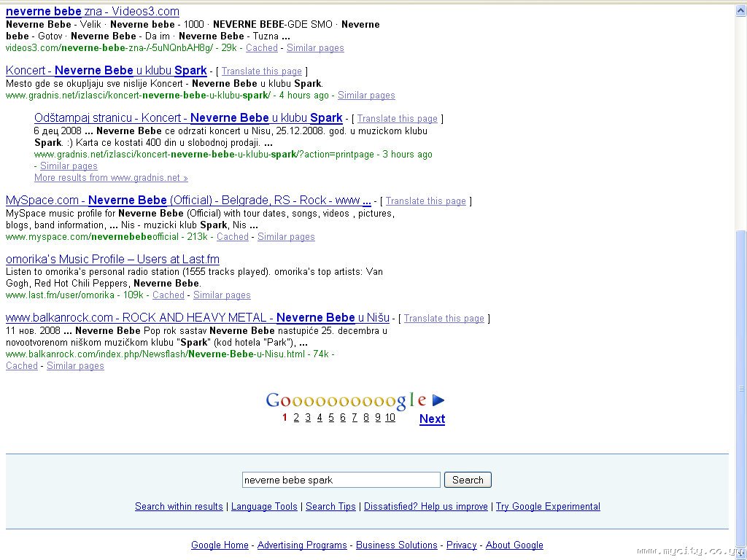The height and width of the screenshot is (560, 747).
Task: Go to results page 2
Action: coord(296,418)
